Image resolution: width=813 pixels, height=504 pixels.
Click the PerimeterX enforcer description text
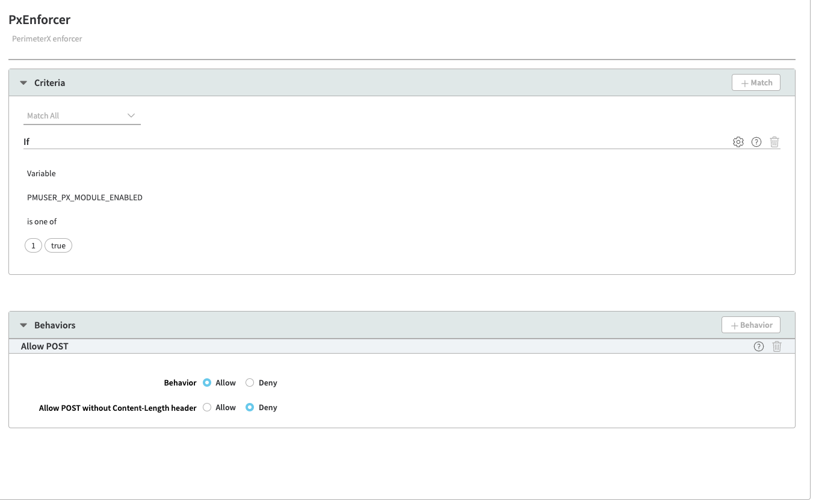click(47, 38)
